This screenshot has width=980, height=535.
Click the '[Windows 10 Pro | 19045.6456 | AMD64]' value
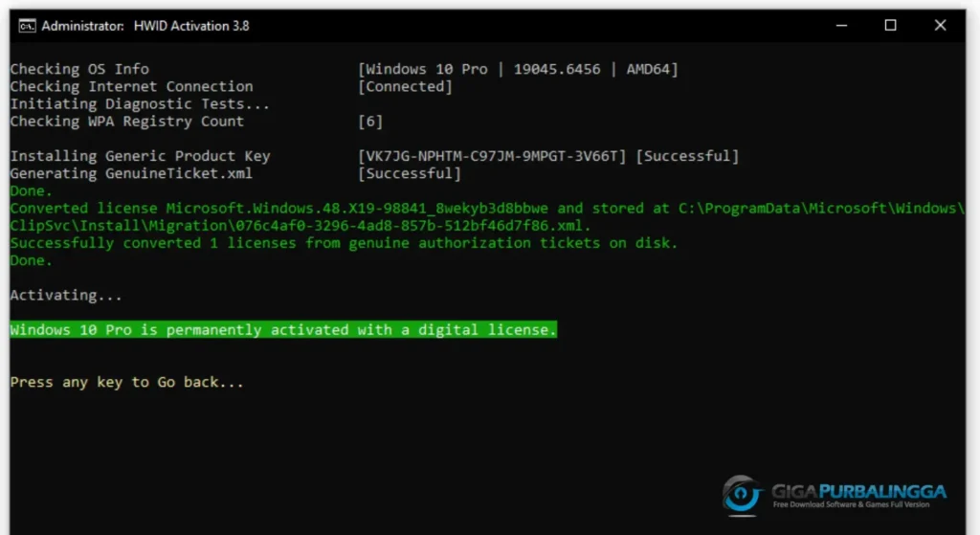(x=518, y=69)
